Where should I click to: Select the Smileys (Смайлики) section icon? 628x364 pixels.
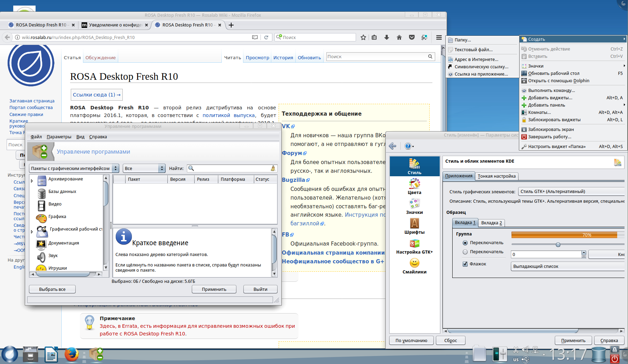[x=414, y=265]
